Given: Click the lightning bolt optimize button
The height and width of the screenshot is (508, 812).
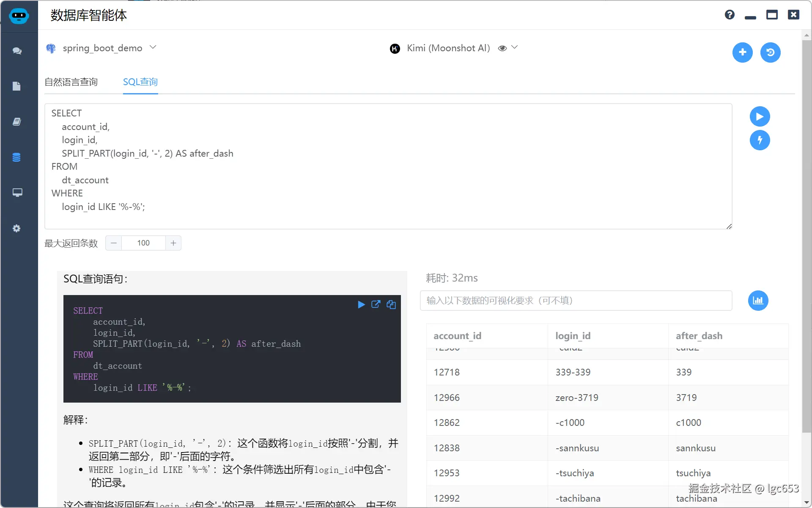Looking at the screenshot, I should 760,140.
